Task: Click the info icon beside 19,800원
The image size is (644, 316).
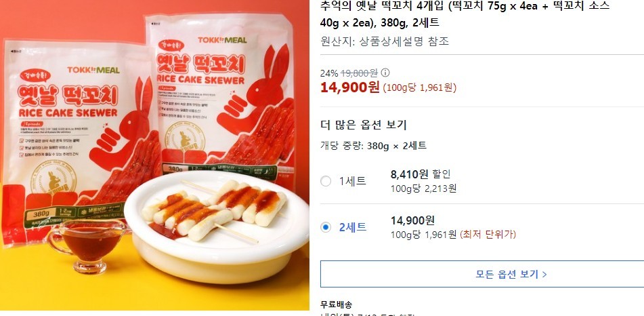Action: (385, 73)
